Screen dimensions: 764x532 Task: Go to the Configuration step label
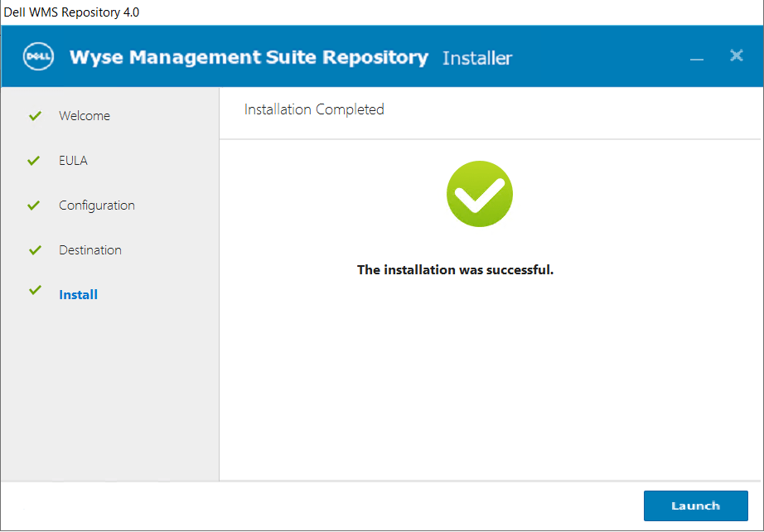97,206
